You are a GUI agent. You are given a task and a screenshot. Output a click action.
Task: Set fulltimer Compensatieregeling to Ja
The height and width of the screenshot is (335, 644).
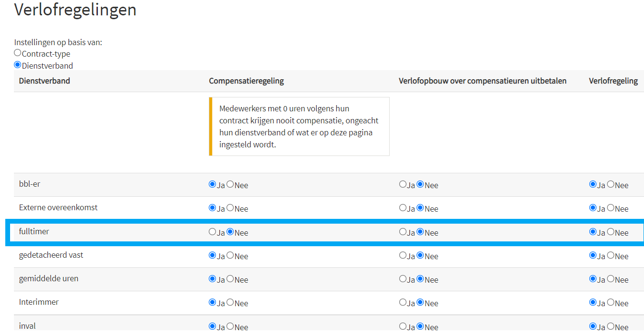coord(213,232)
